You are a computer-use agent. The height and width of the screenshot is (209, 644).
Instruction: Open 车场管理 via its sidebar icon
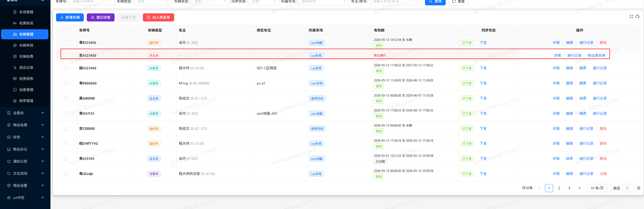pyautogui.click(x=15, y=12)
